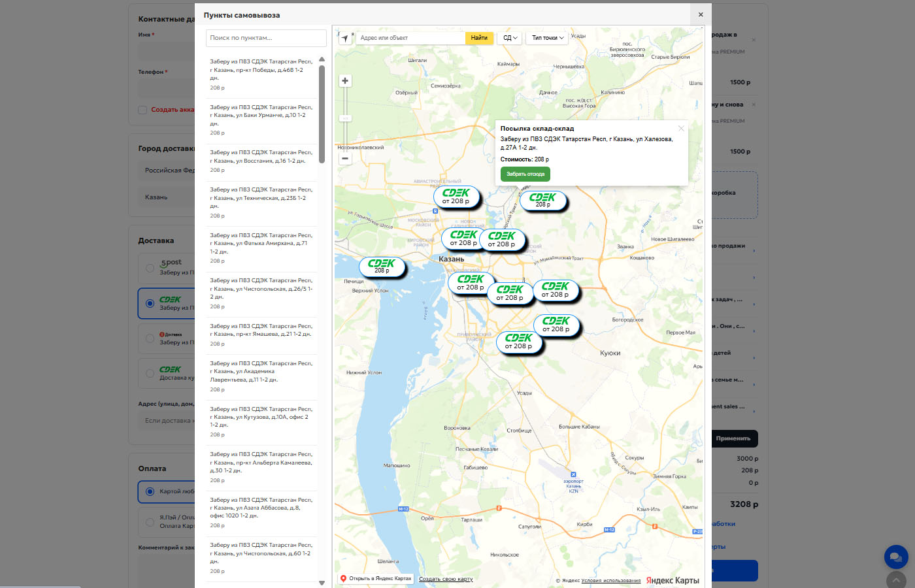The width and height of the screenshot is (915, 588).
Task: Select the CDEK marker just below the Казань label
Action: click(471, 282)
